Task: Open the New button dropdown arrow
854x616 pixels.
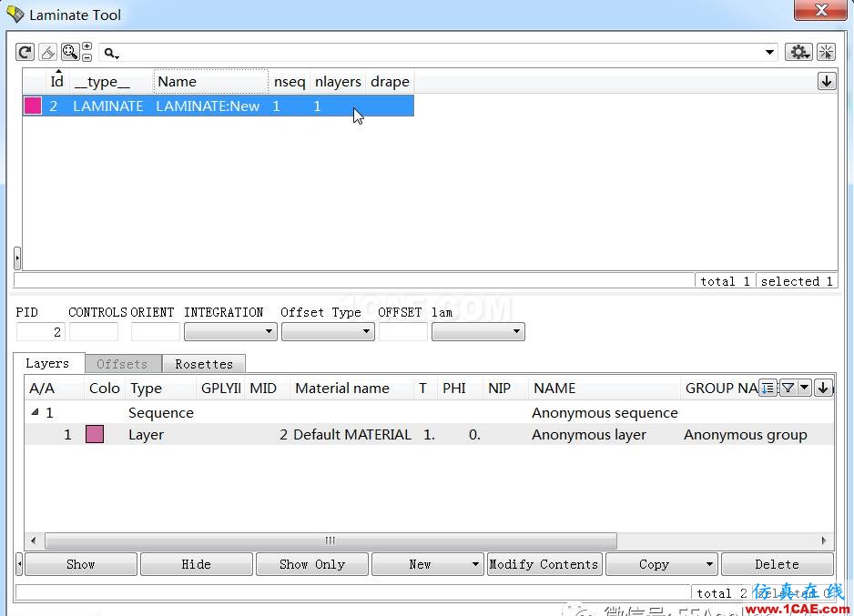Action: point(475,564)
